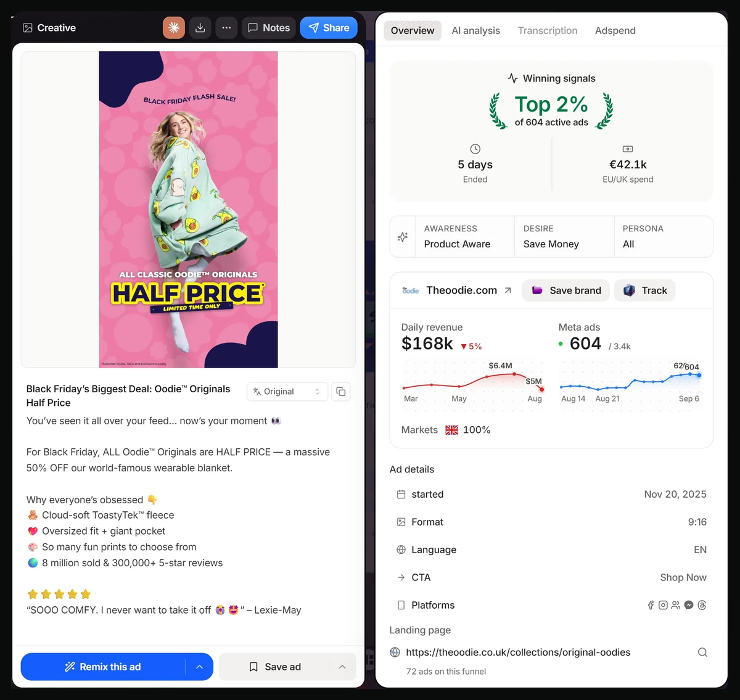Open the three-dot more options menu

(x=226, y=28)
